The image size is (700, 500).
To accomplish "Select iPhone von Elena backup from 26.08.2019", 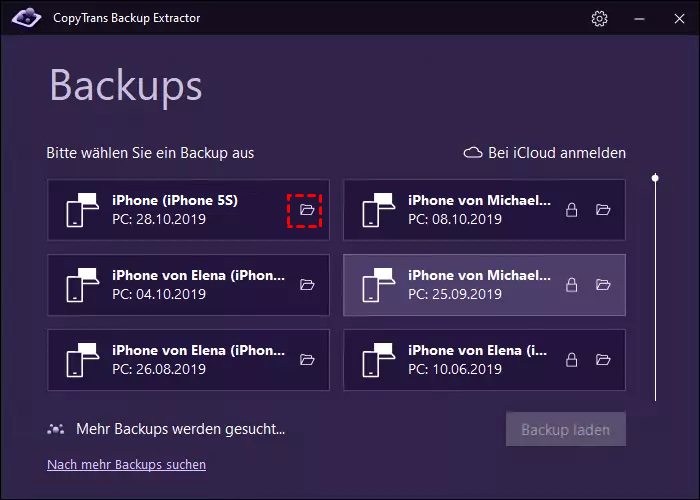I will pyautogui.click(x=175, y=360).
